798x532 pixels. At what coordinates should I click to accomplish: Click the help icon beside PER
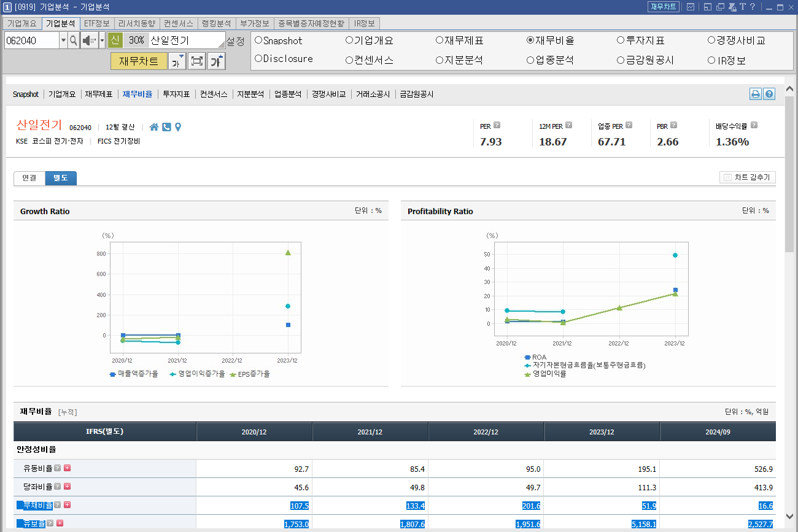[497, 125]
